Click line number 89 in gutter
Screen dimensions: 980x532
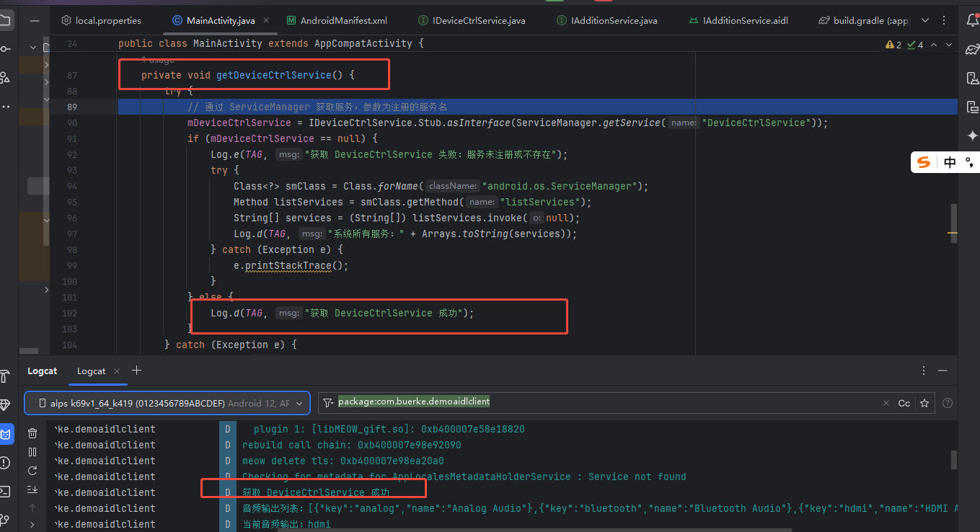tap(72, 107)
